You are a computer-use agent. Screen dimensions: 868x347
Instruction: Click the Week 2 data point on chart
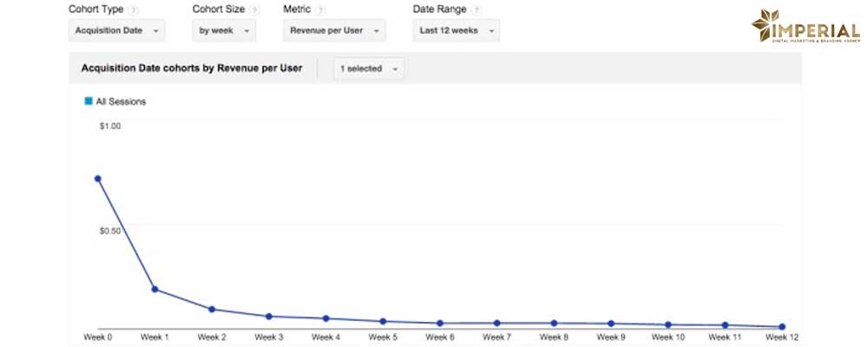212,309
